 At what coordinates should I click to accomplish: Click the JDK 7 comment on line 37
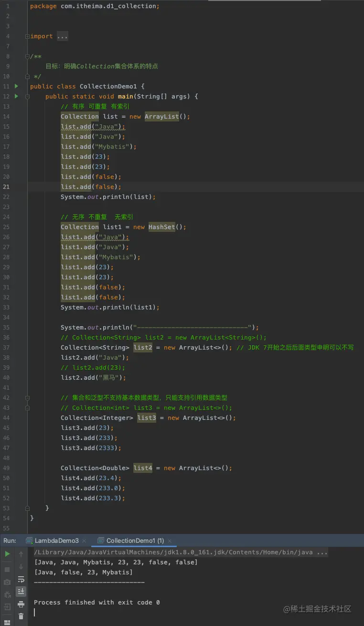295,348
